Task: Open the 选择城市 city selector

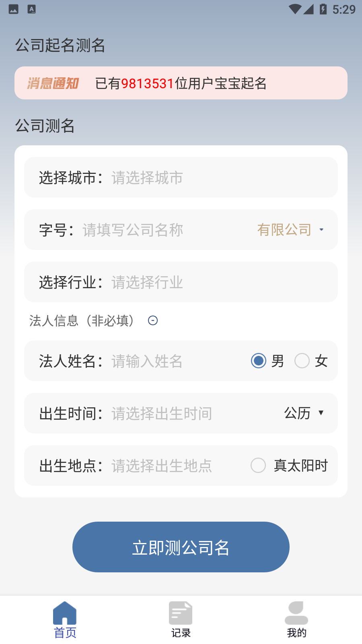Action: tap(181, 178)
